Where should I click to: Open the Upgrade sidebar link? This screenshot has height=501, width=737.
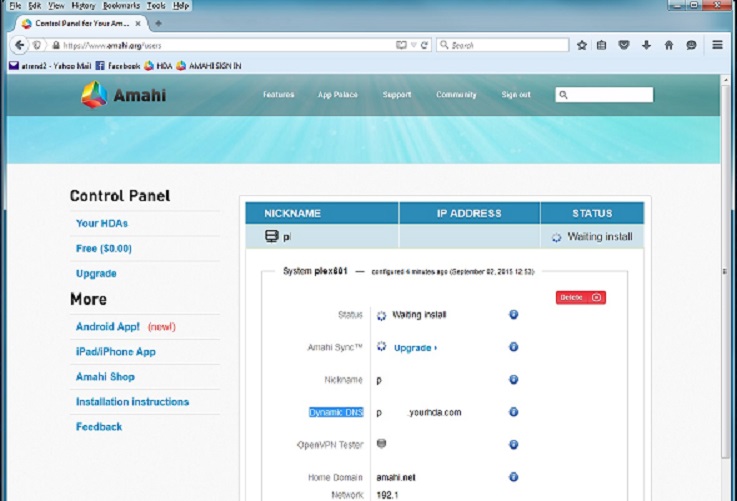[x=96, y=274]
